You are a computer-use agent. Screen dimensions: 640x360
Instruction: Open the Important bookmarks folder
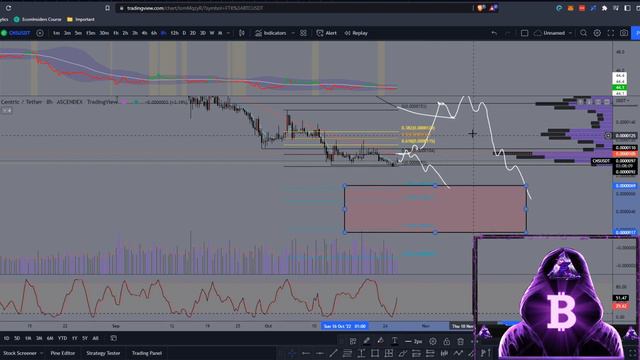81,19
